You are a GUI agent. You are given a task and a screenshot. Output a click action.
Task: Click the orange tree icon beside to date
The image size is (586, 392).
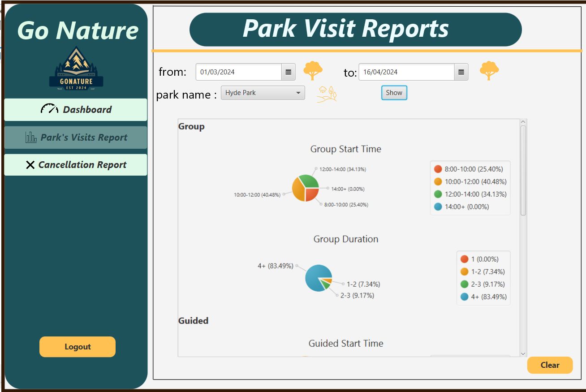point(489,71)
